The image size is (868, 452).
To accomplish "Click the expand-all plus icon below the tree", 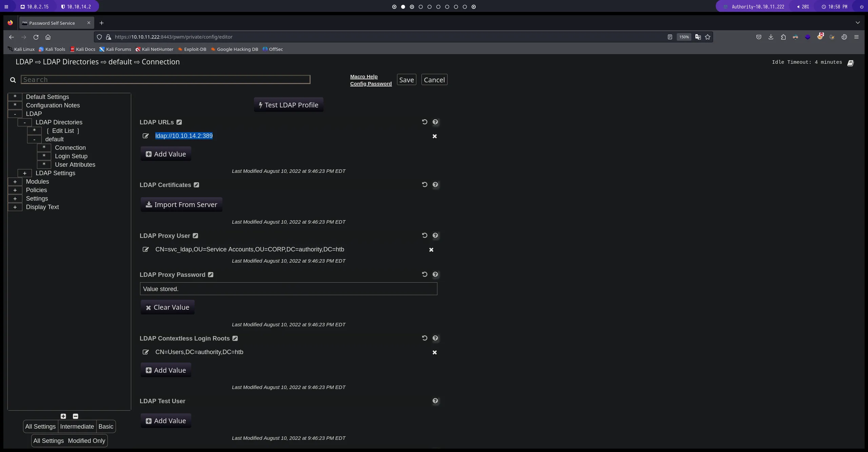I will pos(63,416).
